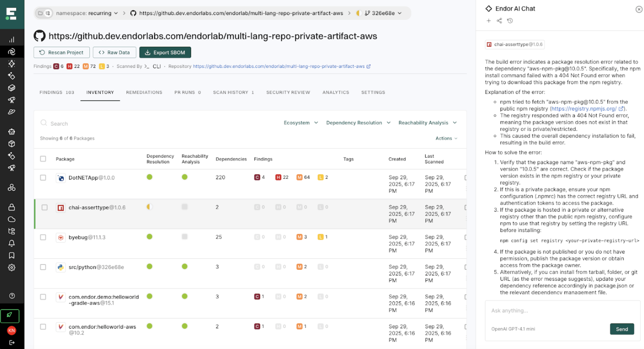Switch to the Remediations tab
The height and width of the screenshot is (349, 644).
point(144,92)
